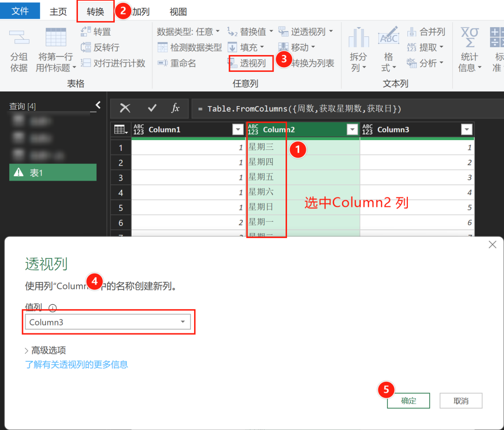Viewport: 504px width, 430px height.
Task: Click the fx formula icon
Action: click(x=175, y=108)
